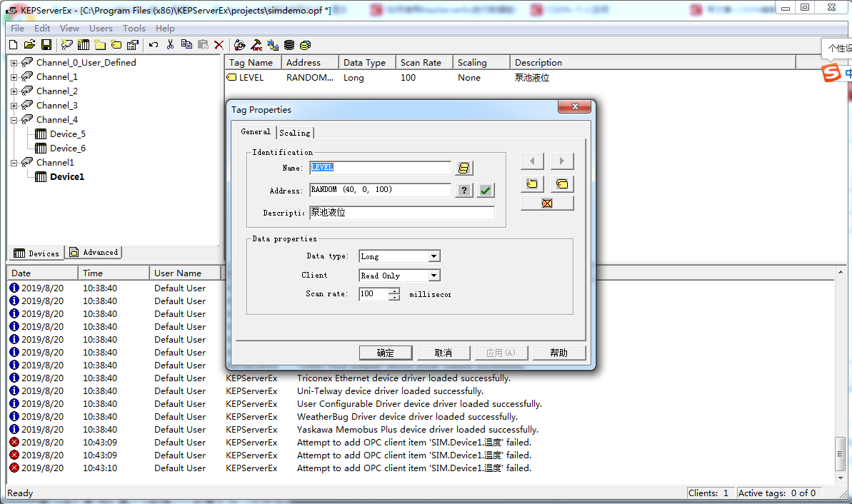Click the duplicate tag icon button in dialog
Screen dimensions: 852x504
[562, 183]
